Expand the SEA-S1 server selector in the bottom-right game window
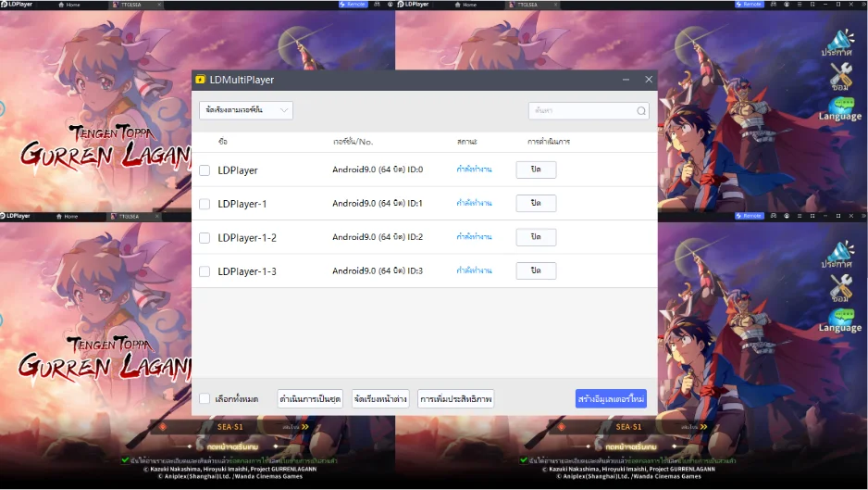 [631, 427]
